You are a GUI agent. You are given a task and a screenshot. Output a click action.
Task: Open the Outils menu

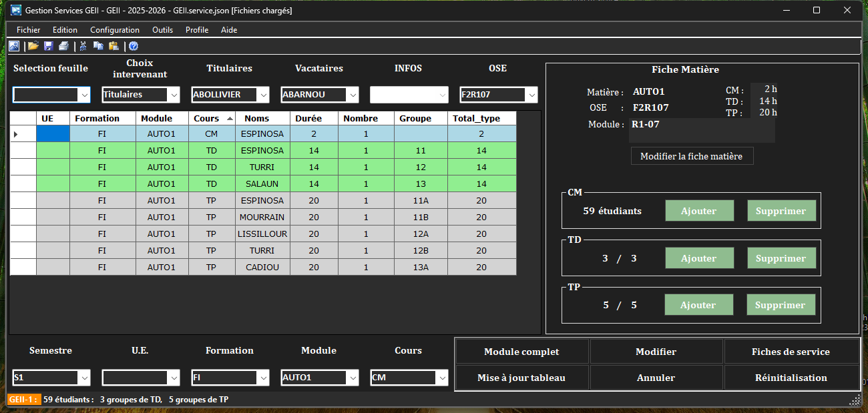pyautogui.click(x=163, y=30)
